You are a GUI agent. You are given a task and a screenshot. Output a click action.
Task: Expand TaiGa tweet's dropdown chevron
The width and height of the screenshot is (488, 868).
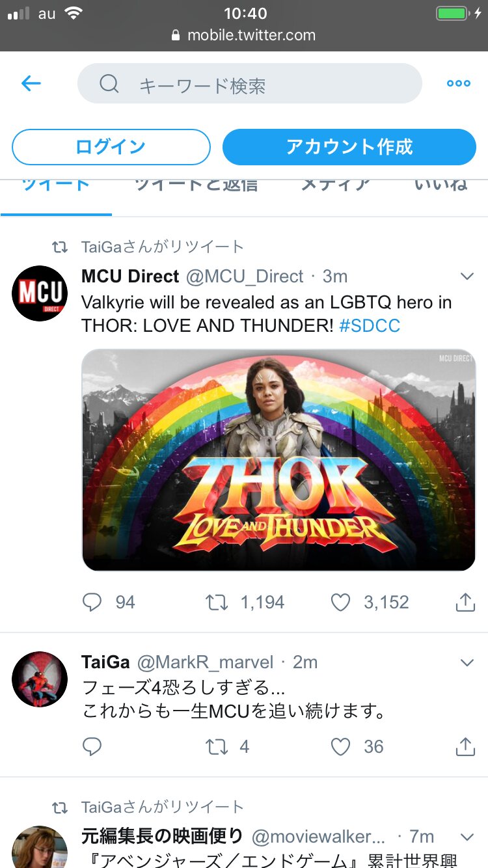[x=467, y=662]
